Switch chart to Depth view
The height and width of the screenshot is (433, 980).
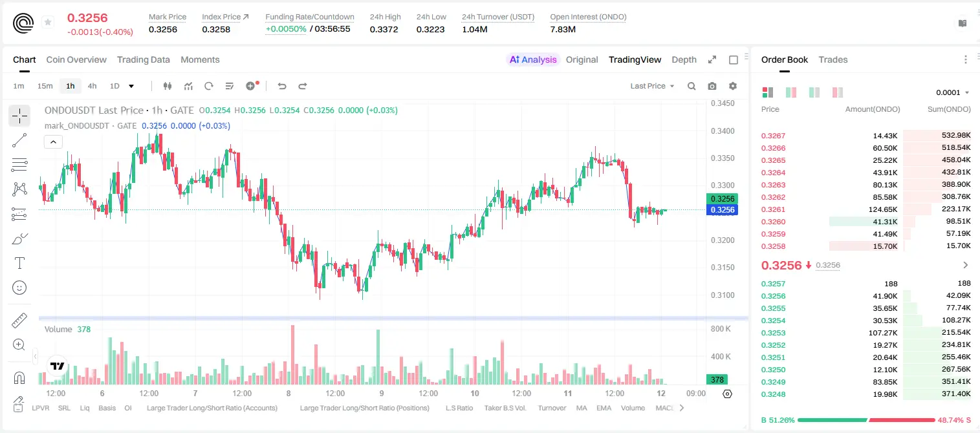click(684, 59)
